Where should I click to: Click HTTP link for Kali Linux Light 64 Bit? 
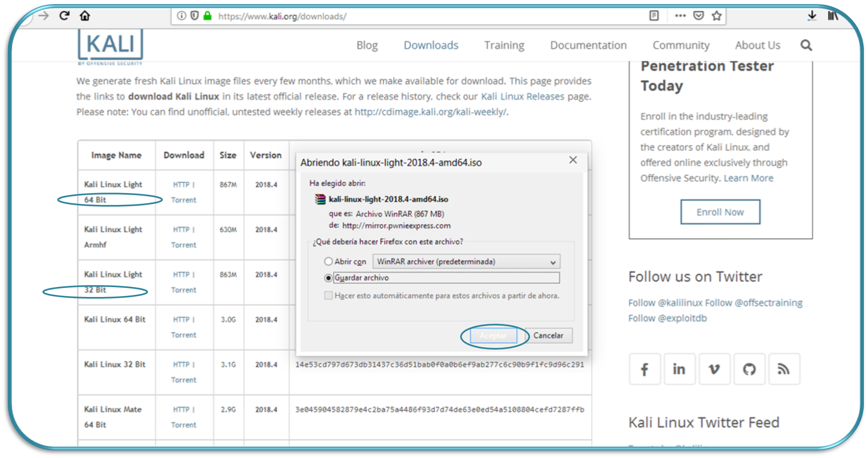coord(181,185)
